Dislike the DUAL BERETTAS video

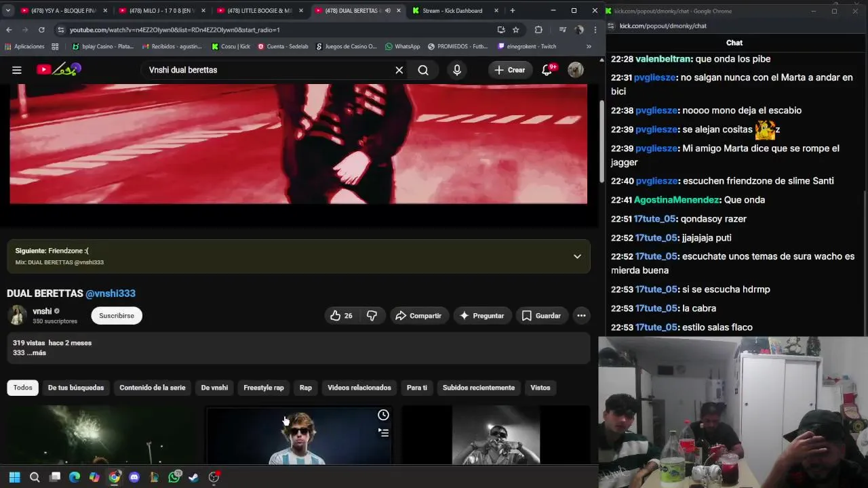click(x=372, y=316)
